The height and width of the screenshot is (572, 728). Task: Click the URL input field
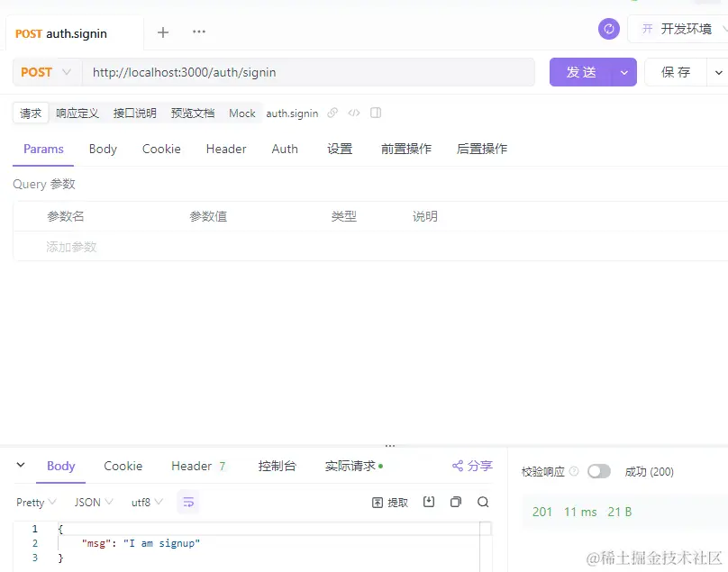coord(309,72)
